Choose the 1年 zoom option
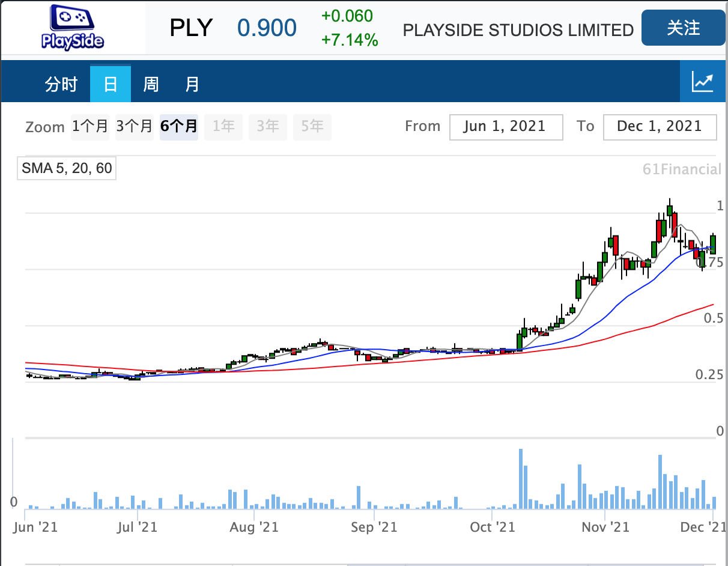This screenshot has width=728, height=566. 223,127
